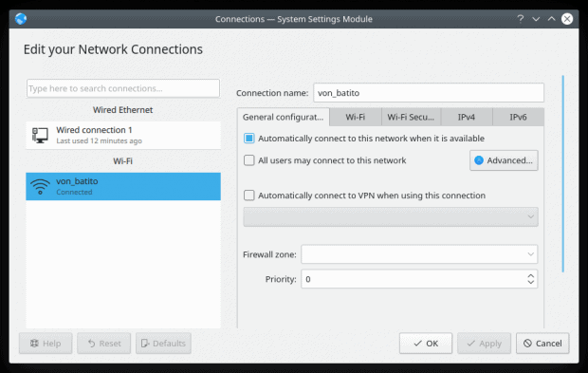Maximize the window with the up-chevron icon
The width and height of the screenshot is (588, 373).
pyautogui.click(x=551, y=18)
